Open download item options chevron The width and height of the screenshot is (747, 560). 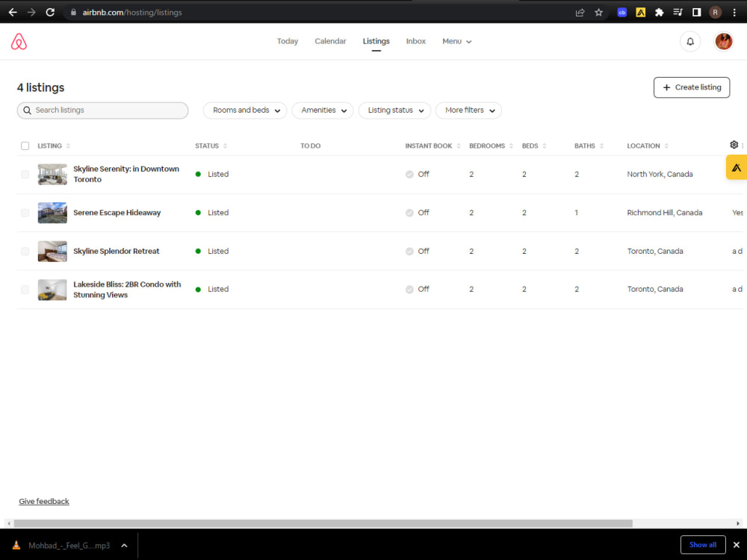point(124,545)
